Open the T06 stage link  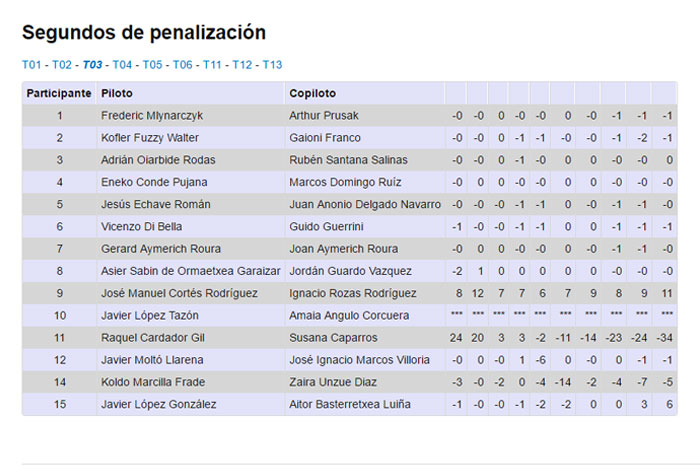[x=182, y=65]
